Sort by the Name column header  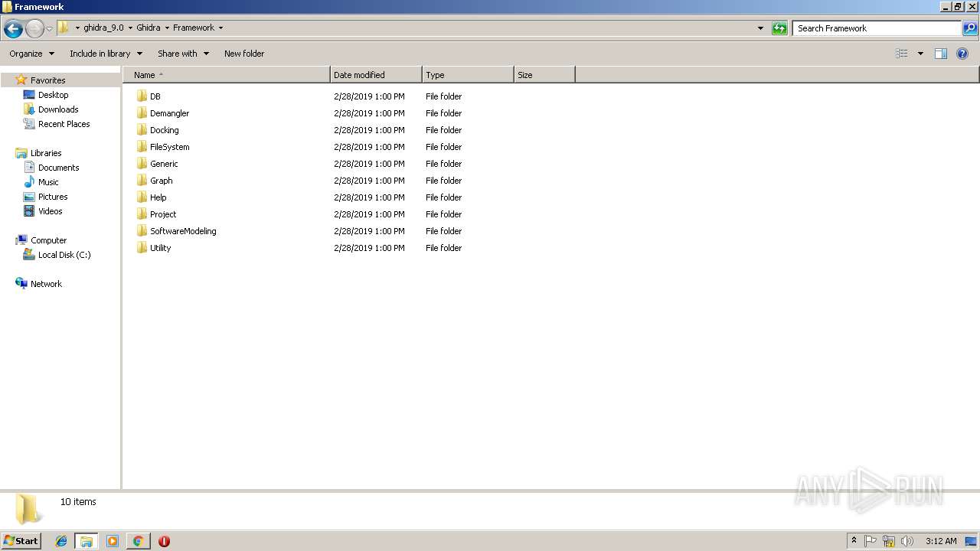[227, 75]
